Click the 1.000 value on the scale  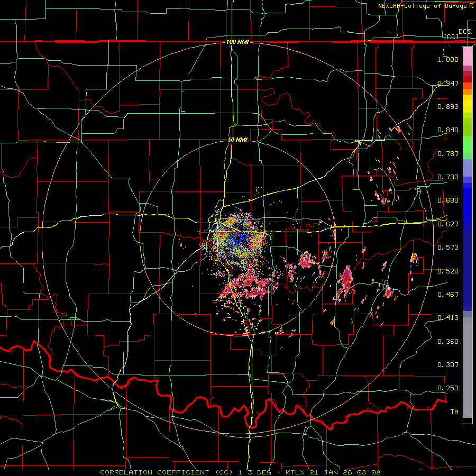pyautogui.click(x=448, y=59)
